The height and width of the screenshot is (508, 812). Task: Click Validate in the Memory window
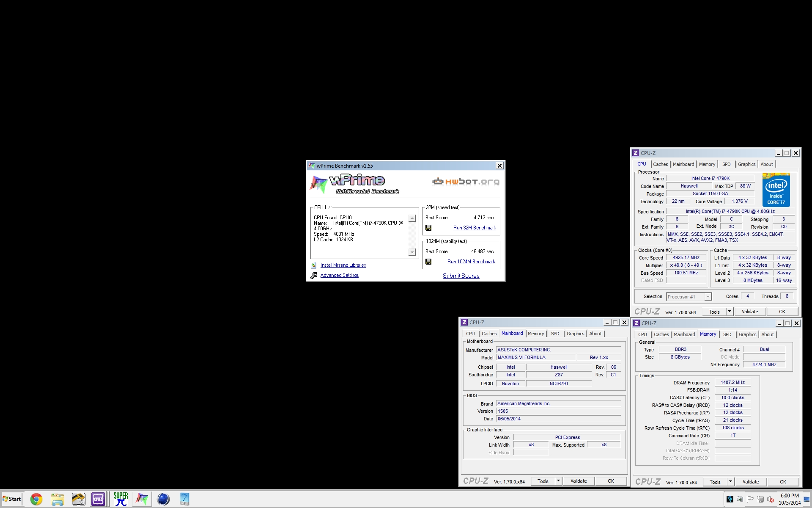point(751,482)
